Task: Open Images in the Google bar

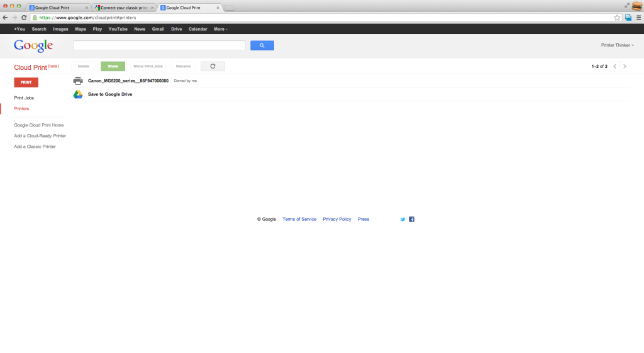Action: pos(60,29)
